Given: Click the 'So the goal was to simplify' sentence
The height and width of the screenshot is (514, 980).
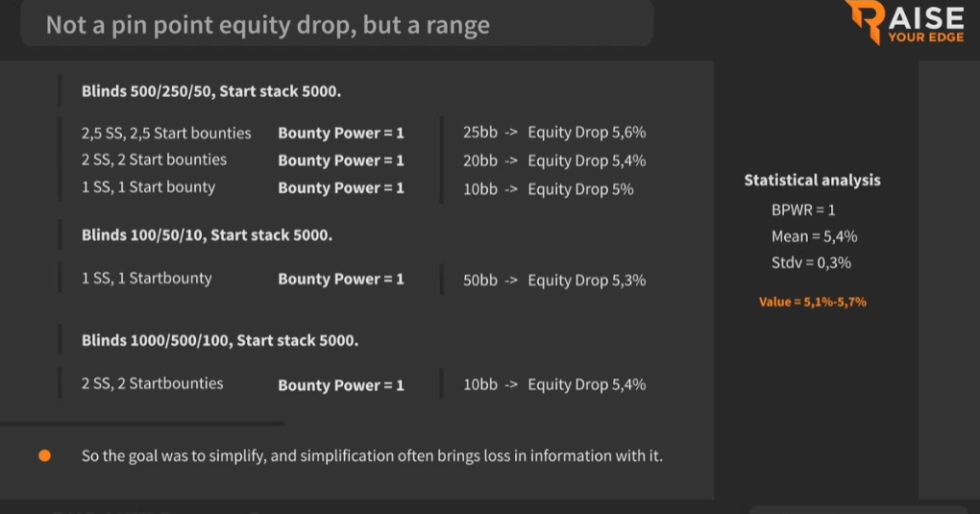Looking at the screenshot, I should point(372,455).
